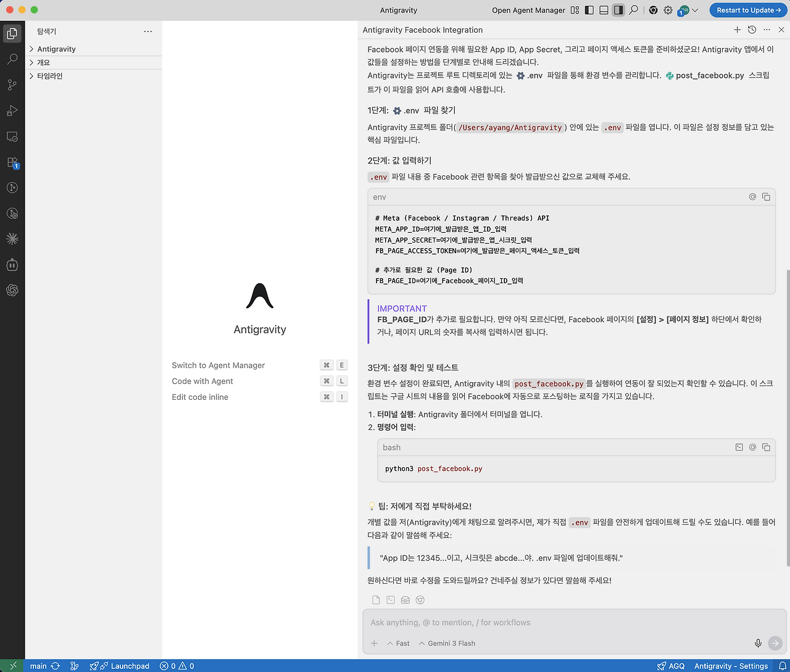Open the OpenAI ChatGPT sidebar icon
The width and height of the screenshot is (790, 672).
[x=12, y=291]
